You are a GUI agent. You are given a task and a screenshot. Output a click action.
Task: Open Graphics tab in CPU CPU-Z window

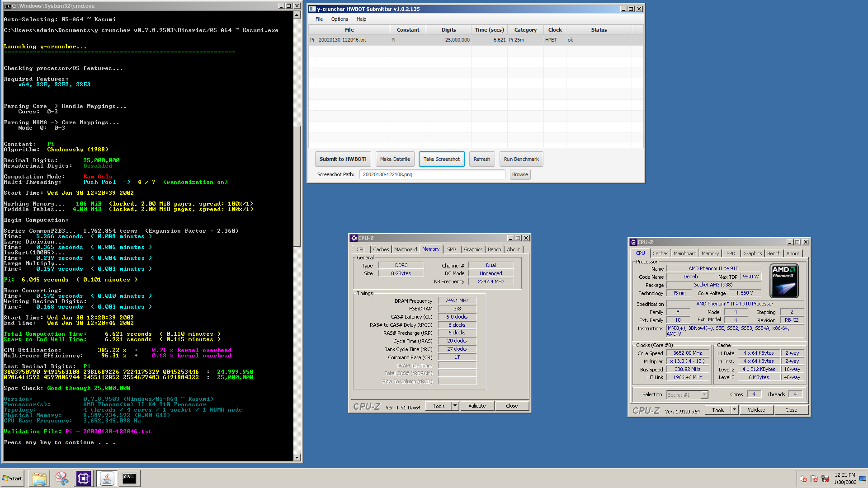point(753,253)
